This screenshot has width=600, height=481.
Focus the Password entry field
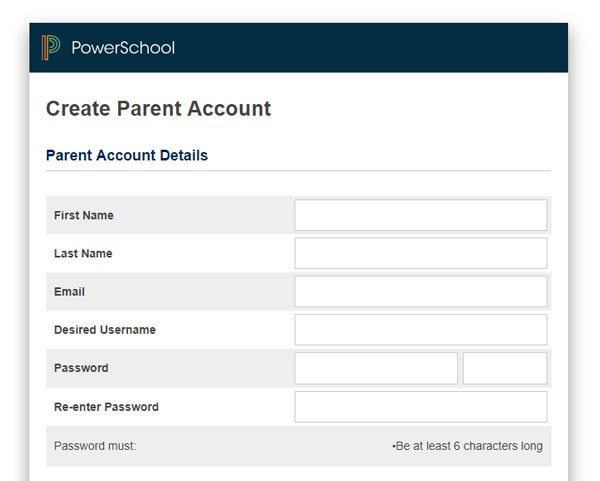[x=376, y=368]
